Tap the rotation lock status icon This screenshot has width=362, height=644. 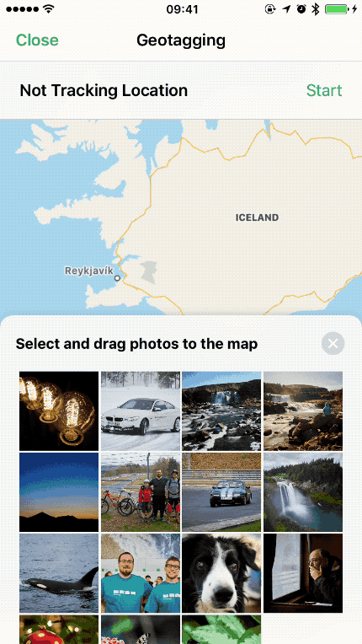pos(270,9)
